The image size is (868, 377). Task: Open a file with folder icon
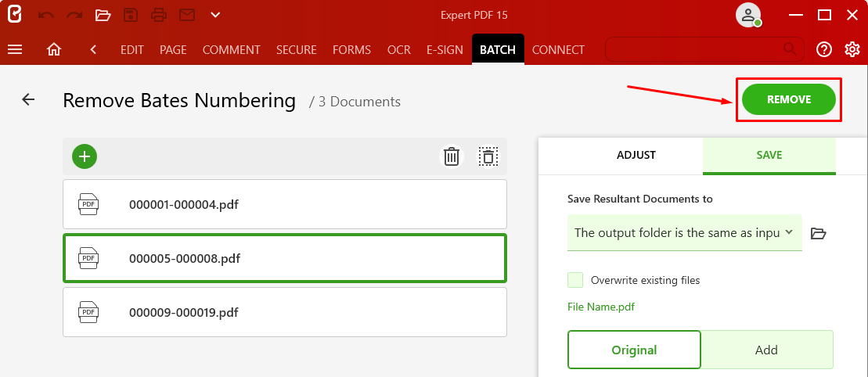103,16
